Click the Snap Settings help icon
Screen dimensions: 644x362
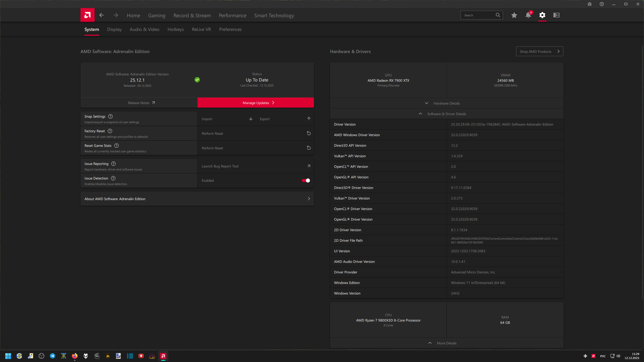click(110, 116)
